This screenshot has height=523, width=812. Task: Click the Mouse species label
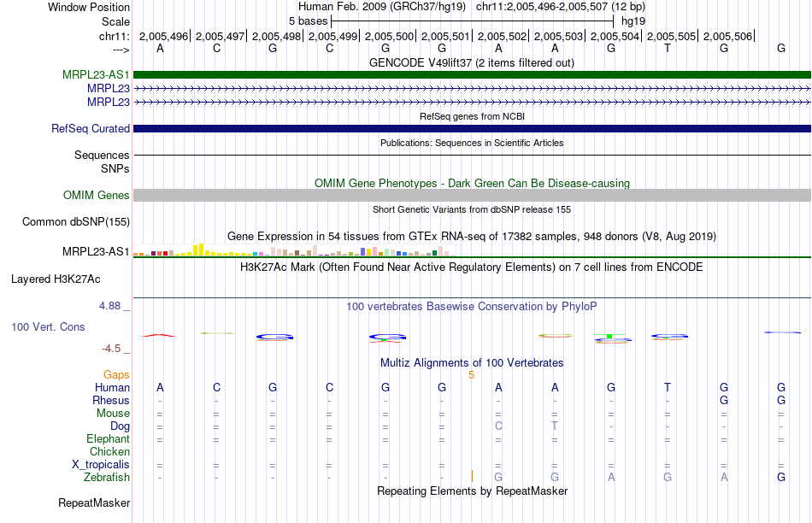(113, 414)
